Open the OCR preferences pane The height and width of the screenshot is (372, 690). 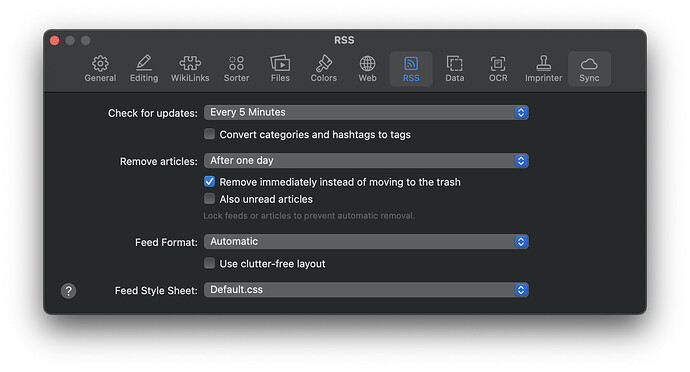click(498, 69)
